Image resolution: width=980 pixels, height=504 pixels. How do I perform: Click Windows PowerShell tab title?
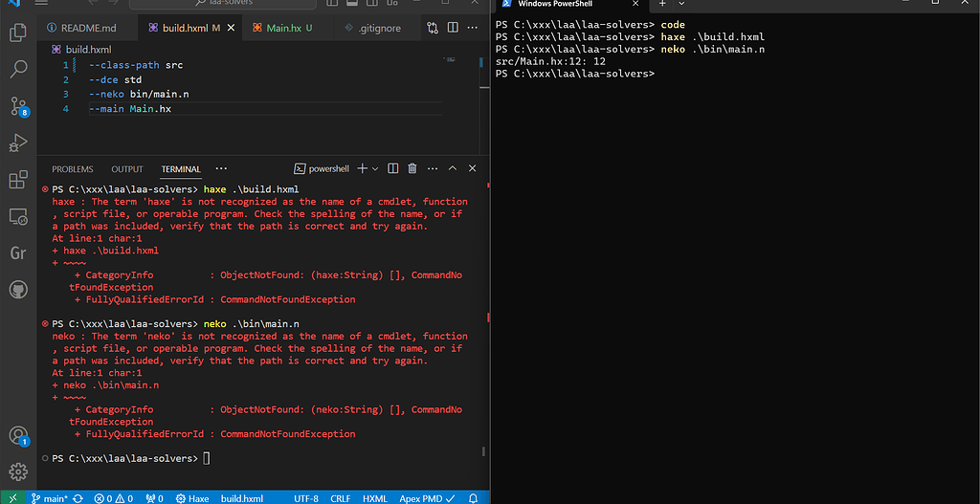tap(554, 4)
